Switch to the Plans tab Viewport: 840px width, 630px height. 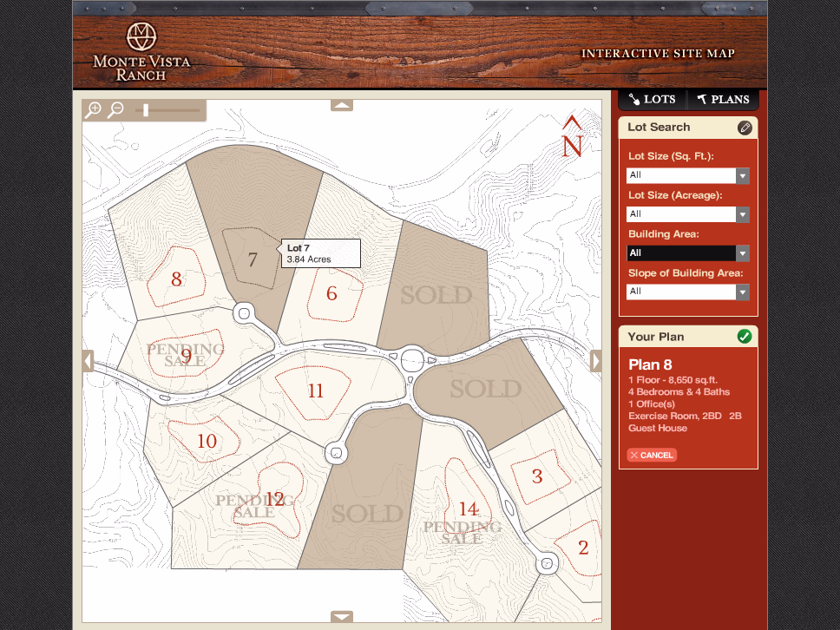723,99
